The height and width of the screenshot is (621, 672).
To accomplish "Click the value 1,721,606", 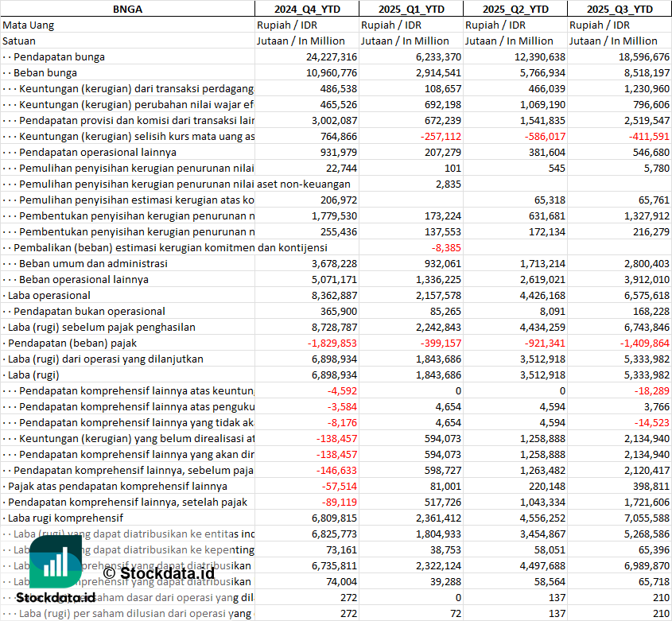I will [x=647, y=502].
